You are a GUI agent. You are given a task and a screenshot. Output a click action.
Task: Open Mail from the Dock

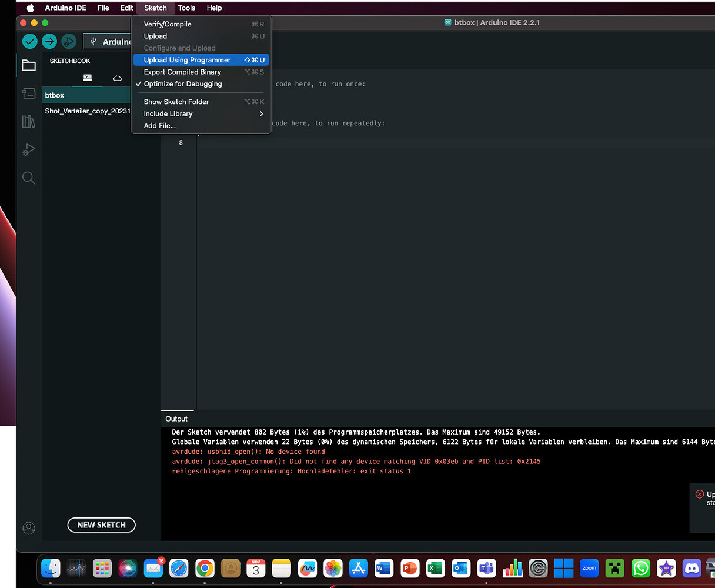tap(153, 568)
